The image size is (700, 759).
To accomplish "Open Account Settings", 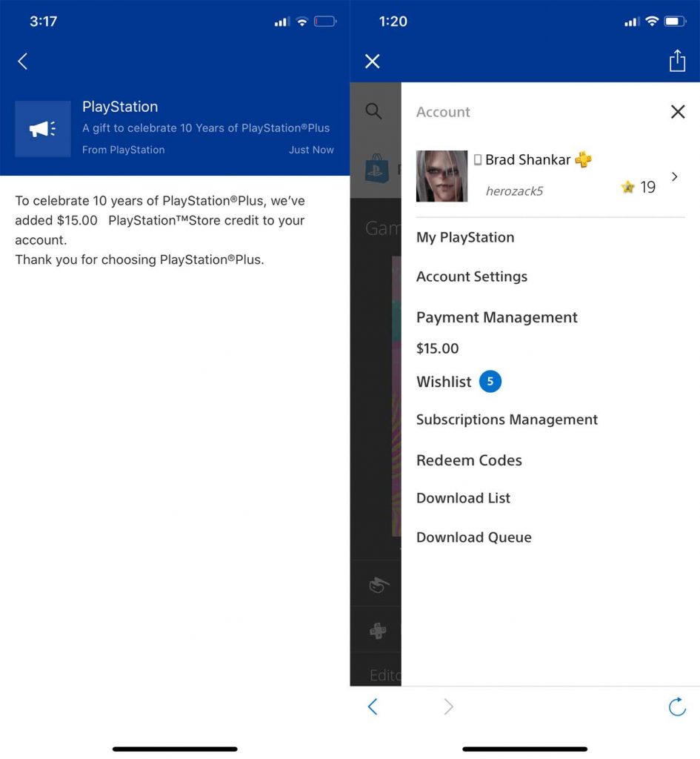I will tap(472, 276).
